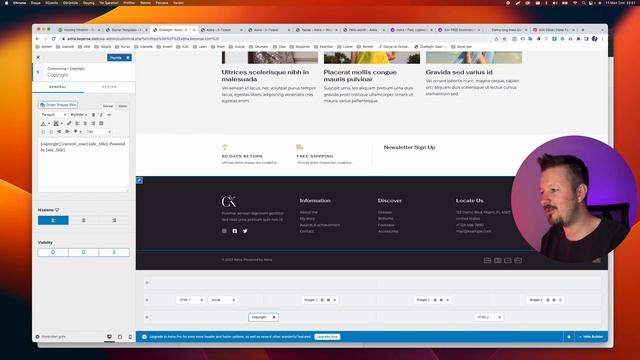Viewport: 640px width, 360px height.
Task: Click the numbered list icon
Action: click(x=51, y=132)
